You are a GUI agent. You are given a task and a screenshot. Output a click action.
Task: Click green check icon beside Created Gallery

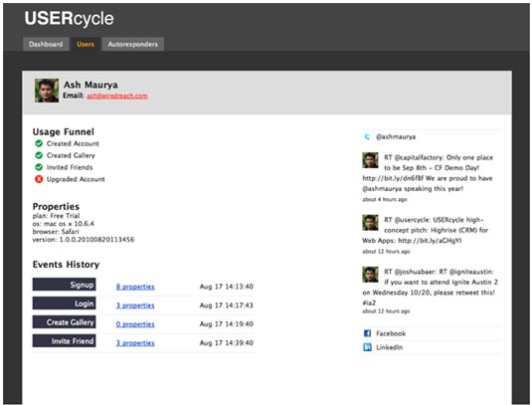click(x=39, y=155)
